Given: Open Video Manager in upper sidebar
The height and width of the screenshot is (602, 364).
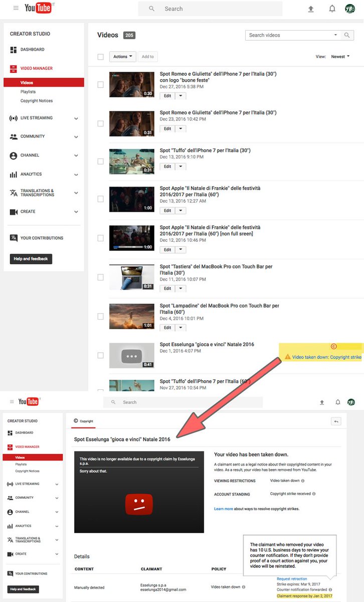Looking at the screenshot, I should (x=36, y=68).
